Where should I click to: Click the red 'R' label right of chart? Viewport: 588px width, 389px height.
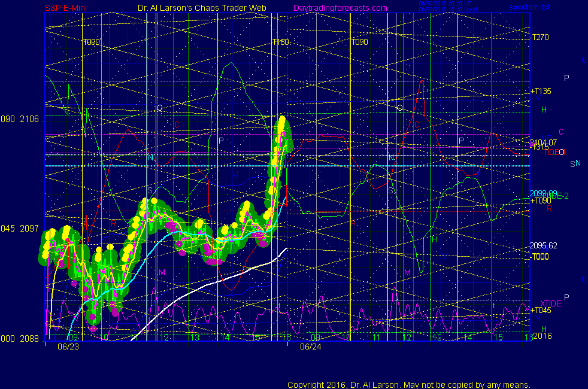(x=549, y=209)
